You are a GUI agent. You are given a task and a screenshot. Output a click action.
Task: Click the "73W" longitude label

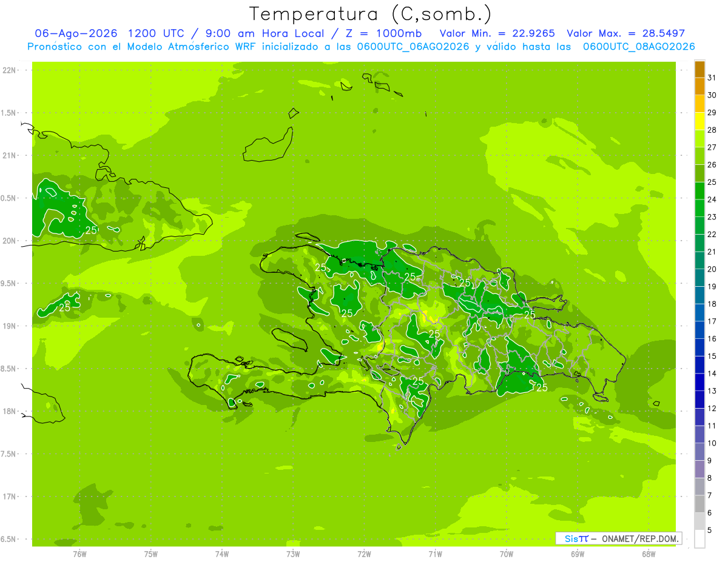click(x=293, y=554)
